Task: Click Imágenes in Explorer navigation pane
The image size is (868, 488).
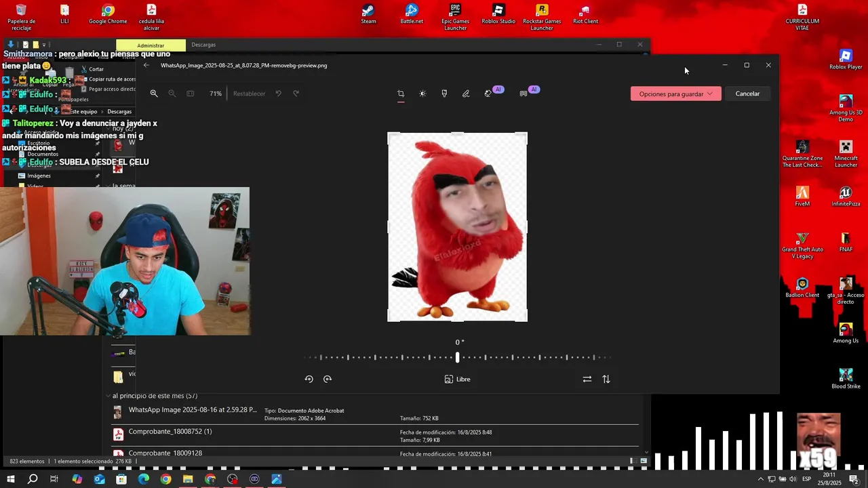Action: click(39, 176)
